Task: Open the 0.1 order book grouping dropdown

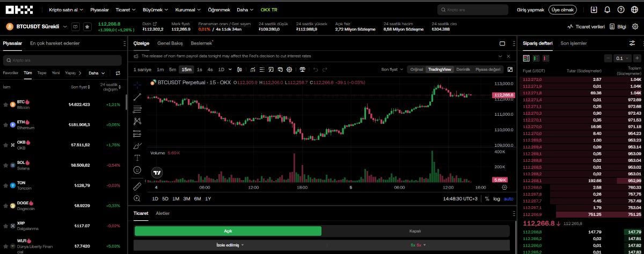Action: (x=621, y=58)
